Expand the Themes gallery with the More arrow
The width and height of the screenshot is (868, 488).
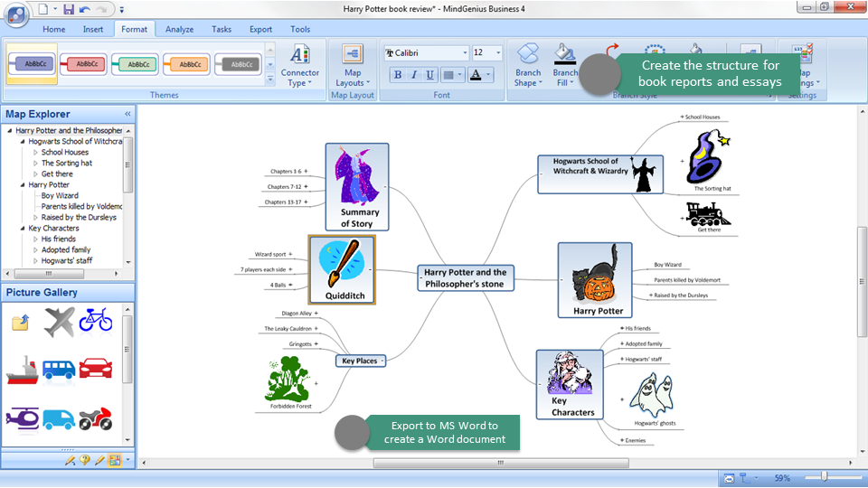coord(270,80)
